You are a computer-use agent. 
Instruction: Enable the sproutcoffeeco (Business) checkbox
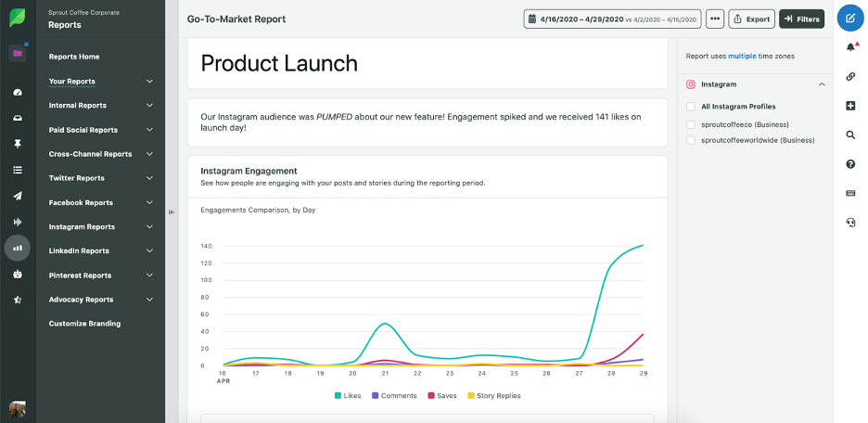(691, 123)
